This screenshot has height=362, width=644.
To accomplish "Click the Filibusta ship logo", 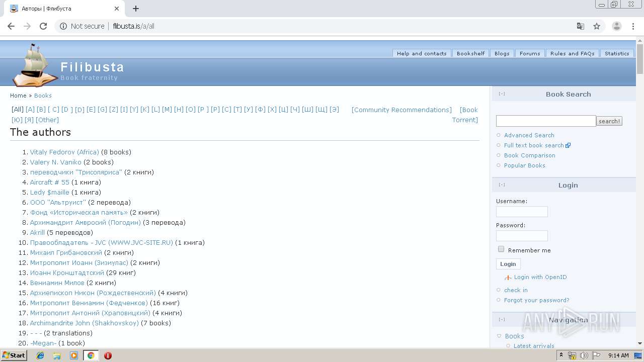I will click(34, 65).
